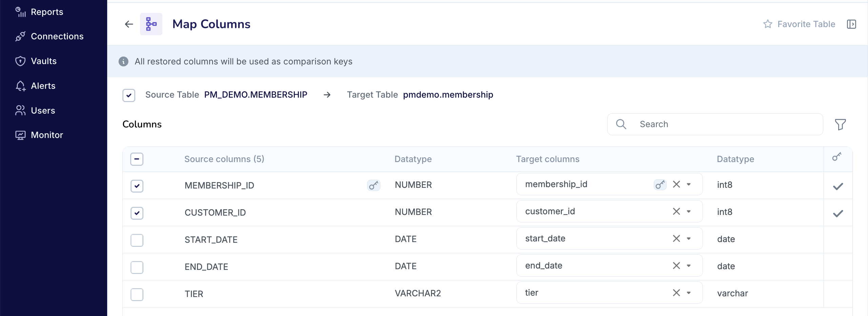
Task: Open the Connections section
Action: [x=57, y=36]
